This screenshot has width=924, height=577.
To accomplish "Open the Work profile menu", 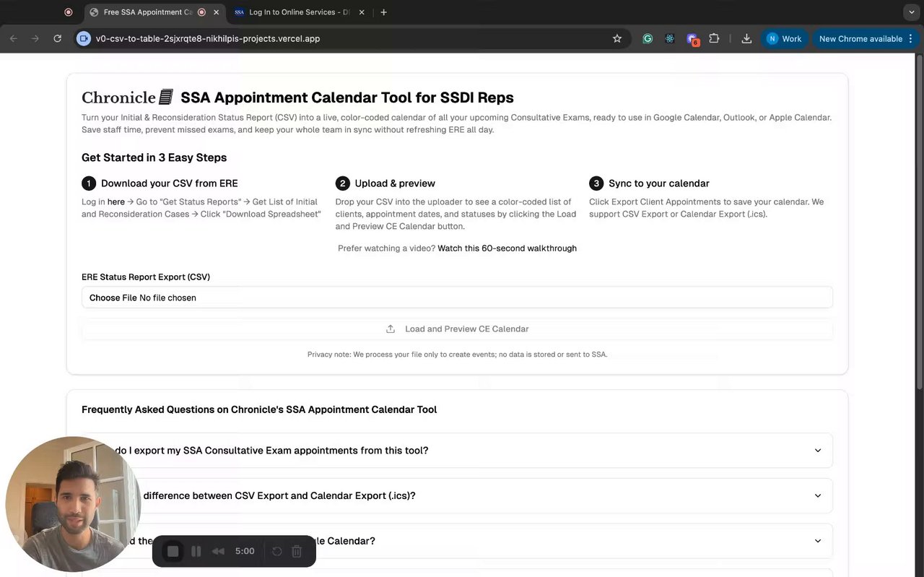I will pos(784,38).
